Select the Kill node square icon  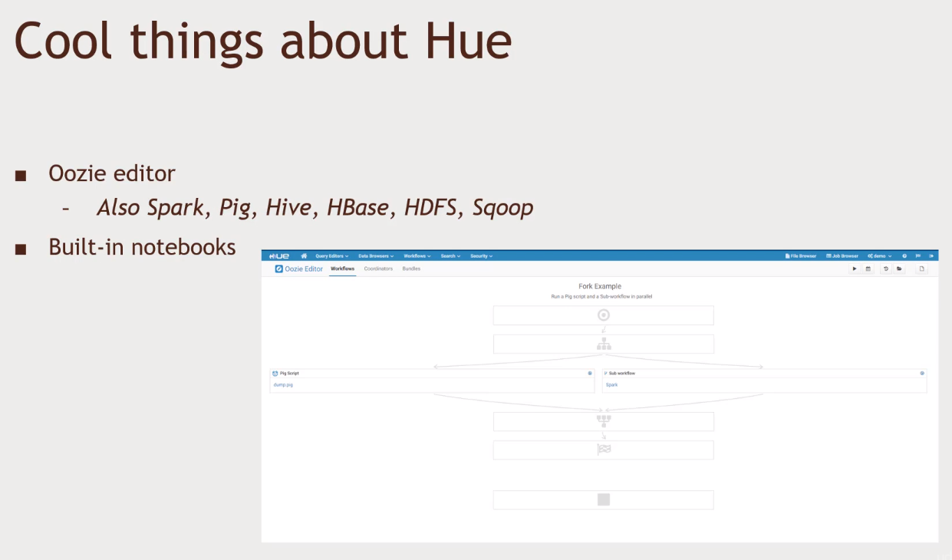[x=604, y=499]
